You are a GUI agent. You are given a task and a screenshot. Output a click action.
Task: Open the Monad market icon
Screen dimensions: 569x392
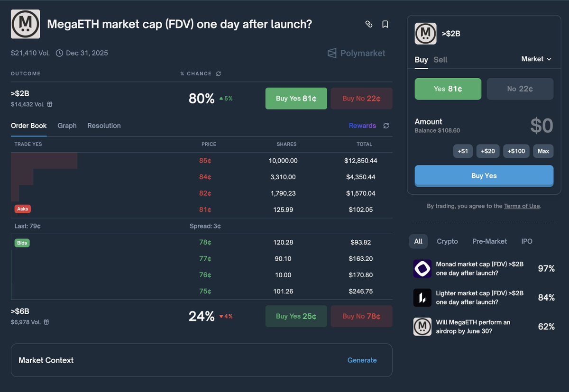422,269
